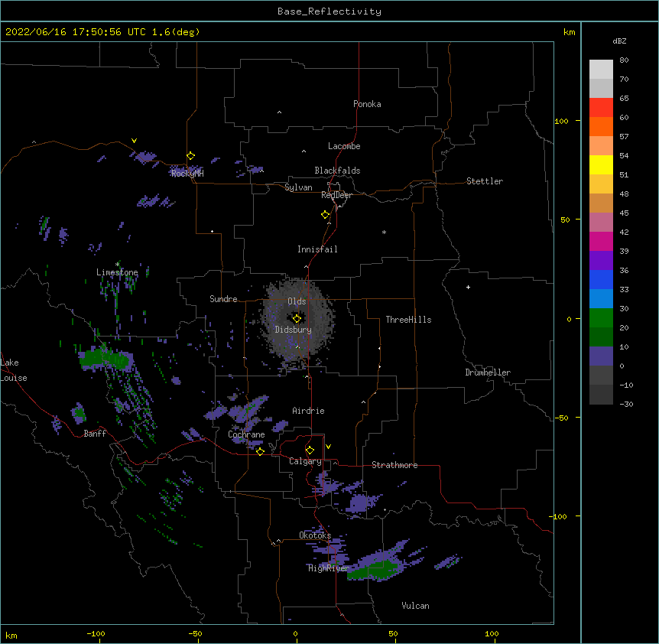Click the Didsbury town label

294,330
